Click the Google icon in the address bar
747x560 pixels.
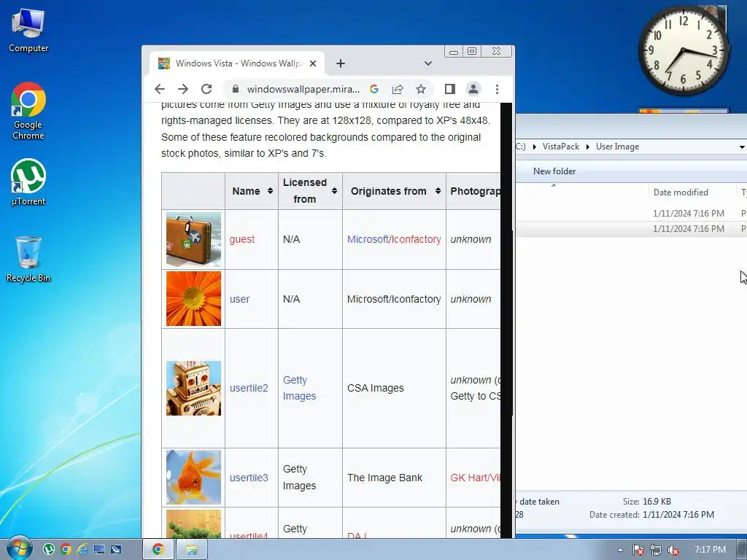(x=374, y=89)
